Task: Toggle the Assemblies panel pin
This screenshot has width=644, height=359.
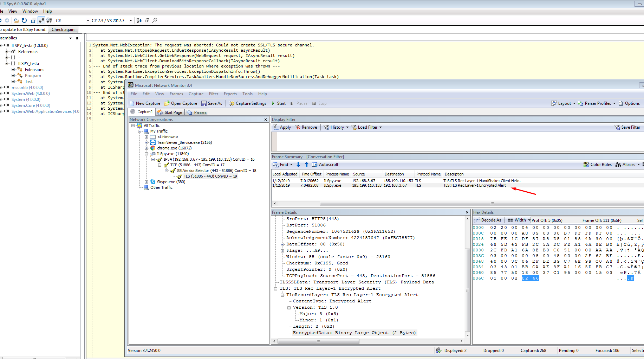Action: coord(77,38)
